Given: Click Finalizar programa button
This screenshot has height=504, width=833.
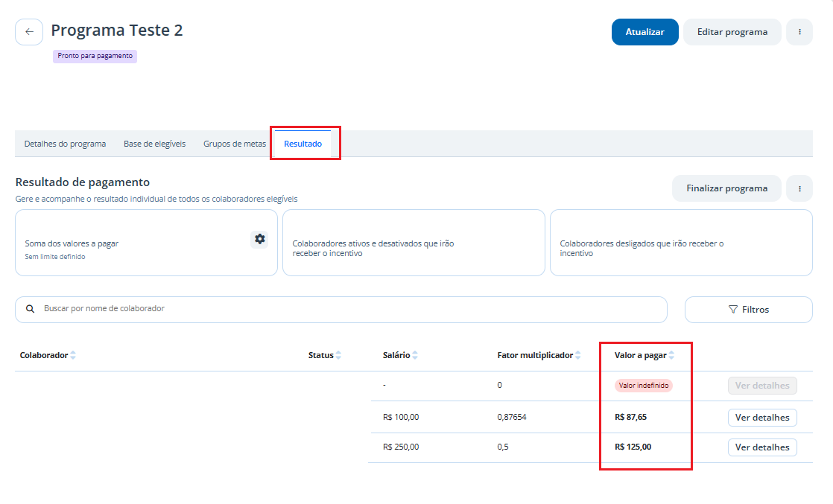Looking at the screenshot, I should tap(726, 188).
